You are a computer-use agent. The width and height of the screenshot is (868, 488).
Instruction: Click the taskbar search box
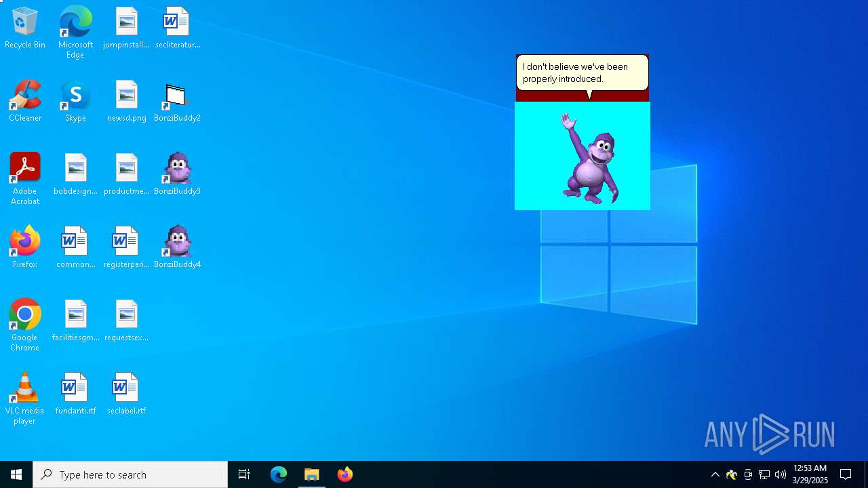130,474
